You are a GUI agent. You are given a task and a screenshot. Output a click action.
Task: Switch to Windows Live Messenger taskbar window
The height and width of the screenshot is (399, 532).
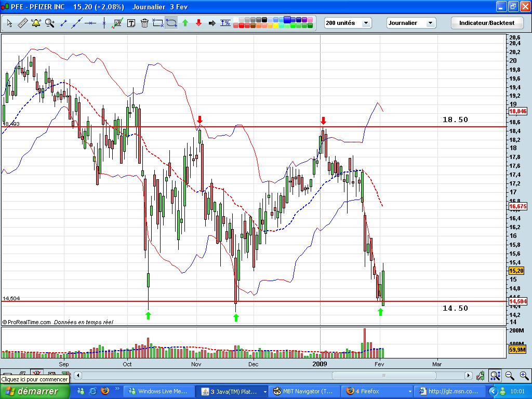pos(159,391)
